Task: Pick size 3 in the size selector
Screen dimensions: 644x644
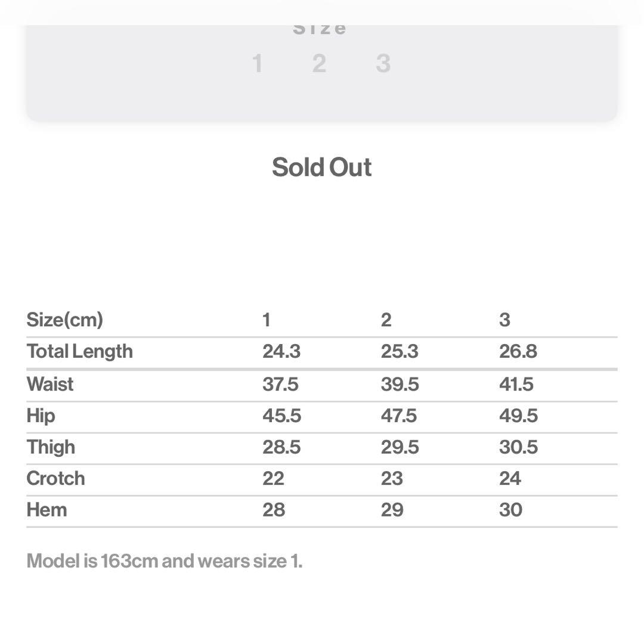Action: click(383, 63)
